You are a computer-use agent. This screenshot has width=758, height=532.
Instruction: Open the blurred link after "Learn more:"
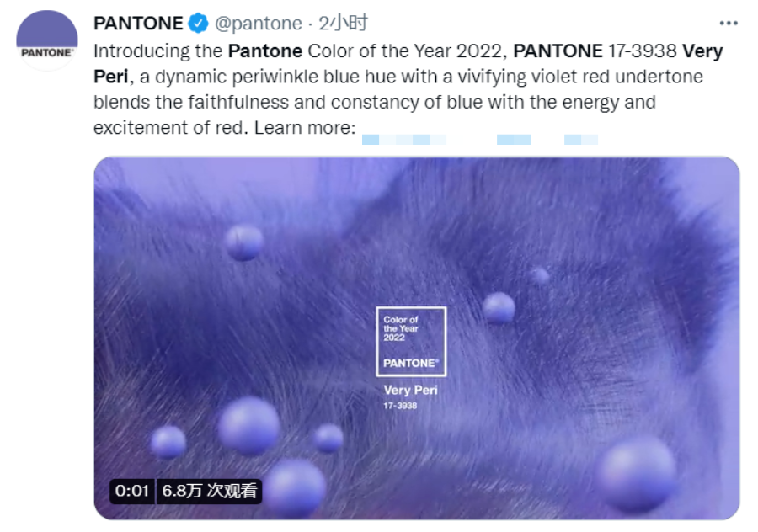click(480, 139)
